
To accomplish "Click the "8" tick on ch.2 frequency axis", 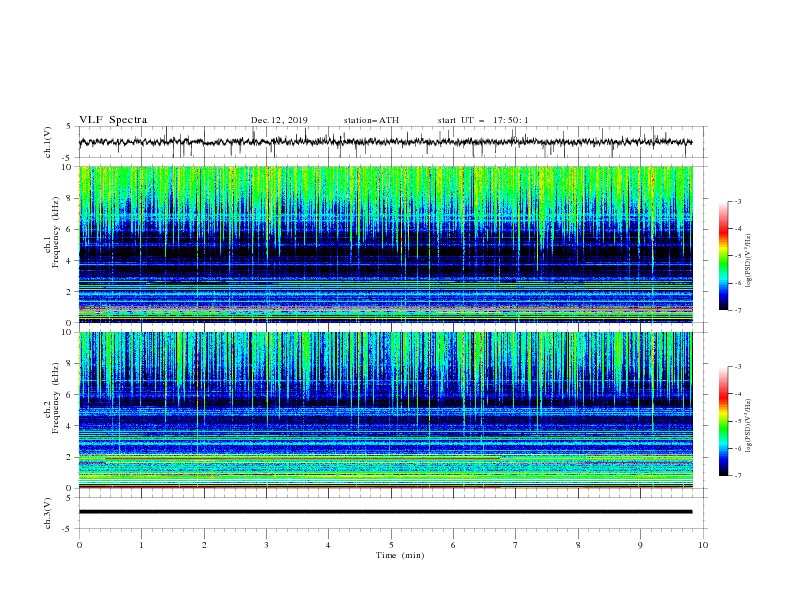I will pyautogui.click(x=71, y=364).
